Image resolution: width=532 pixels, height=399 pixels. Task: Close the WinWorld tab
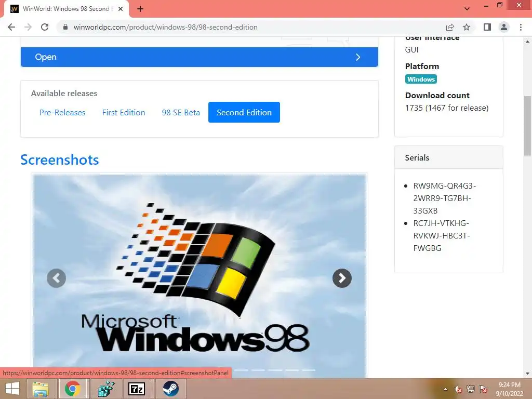click(121, 9)
